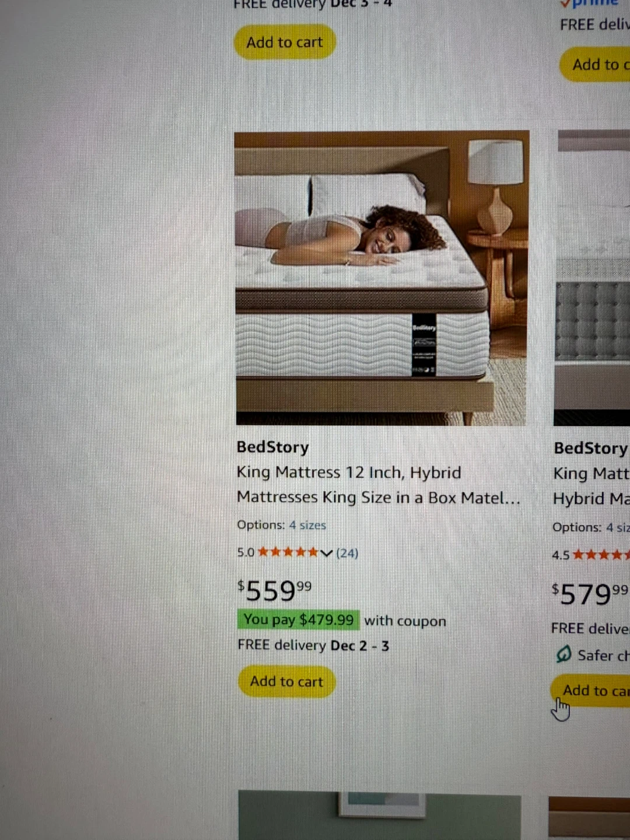
Task: Open the gray tufted mattress product image
Action: pos(592,278)
